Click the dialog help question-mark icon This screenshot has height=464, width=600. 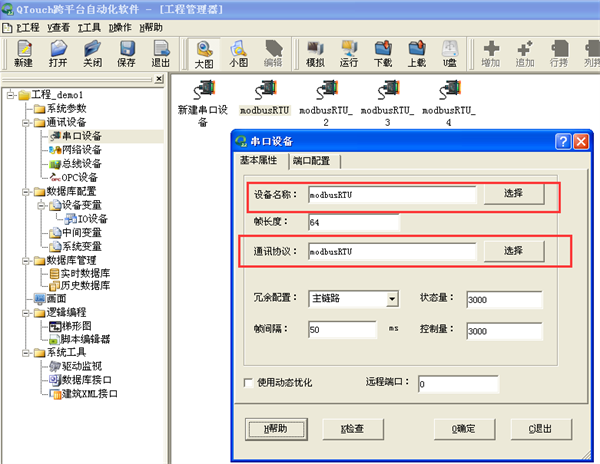click(x=563, y=142)
